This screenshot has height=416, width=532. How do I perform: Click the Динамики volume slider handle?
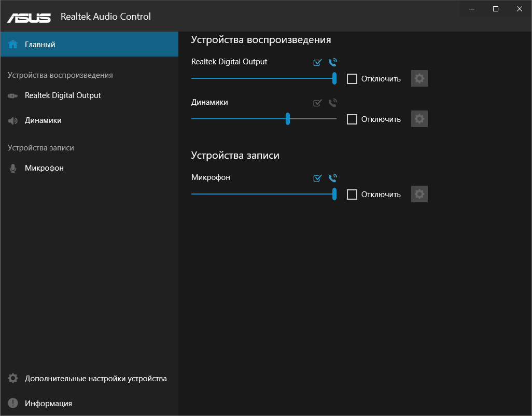click(288, 119)
